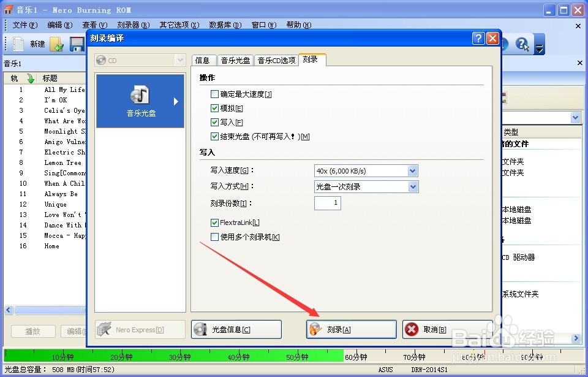
Task: Click the disc info icon on 光盘信息 button
Action: click(200, 329)
